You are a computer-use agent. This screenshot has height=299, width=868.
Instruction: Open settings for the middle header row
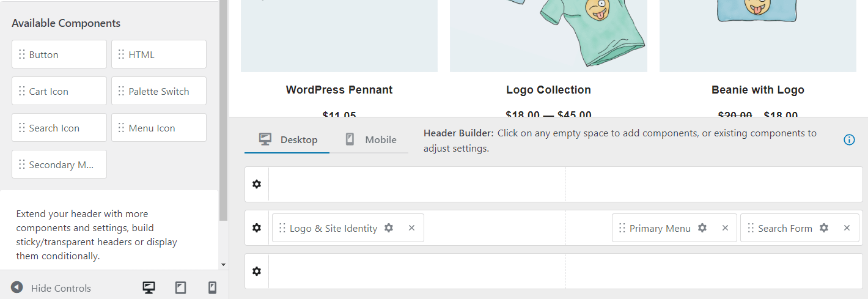[x=257, y=228]
